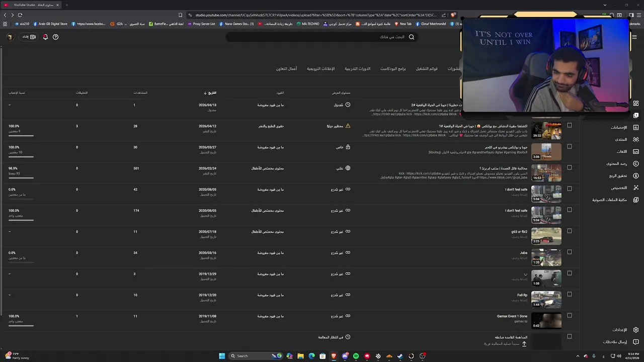Select checkbox for محاكمة قاتل العمدة video

[x=569, y=167]
